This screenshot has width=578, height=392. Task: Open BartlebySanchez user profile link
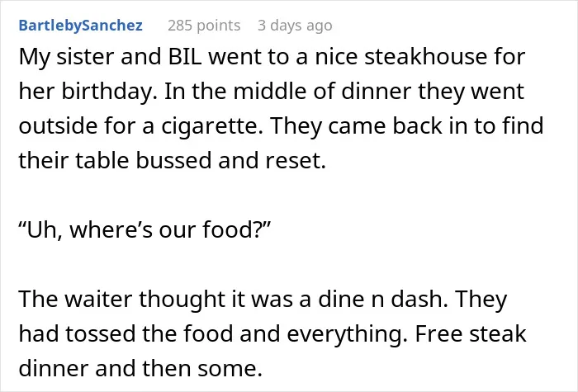pos(80,26)
